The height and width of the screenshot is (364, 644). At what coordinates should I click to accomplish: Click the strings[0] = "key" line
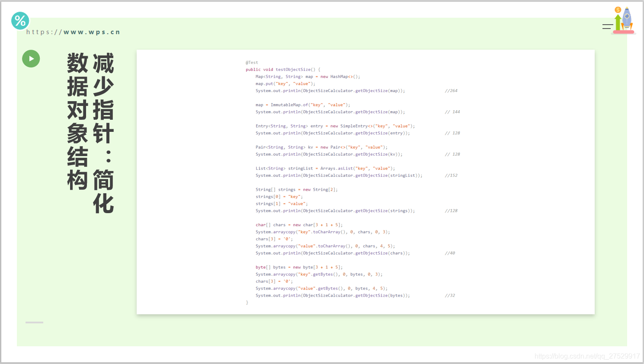(x=279, y=197)
